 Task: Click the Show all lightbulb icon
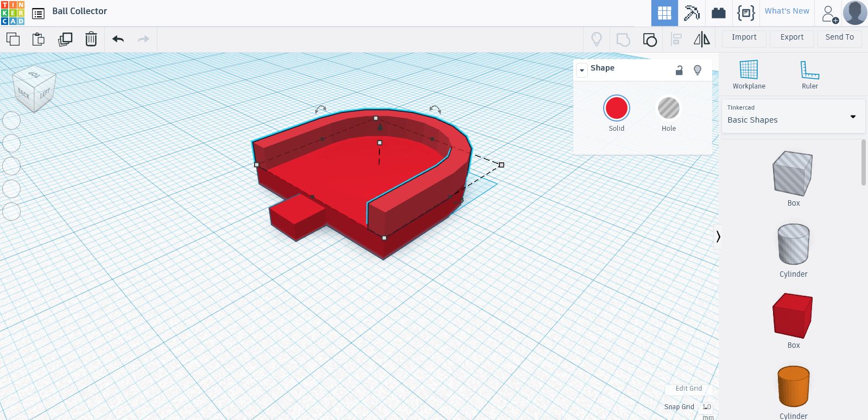pyautogui.click(x=597, y=39)
